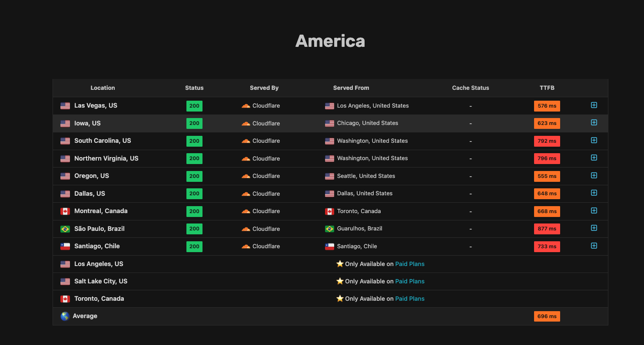Click the US flag beside Dallas, US location
Viewport: 644px width, 345px height.
tap(65, 194)
